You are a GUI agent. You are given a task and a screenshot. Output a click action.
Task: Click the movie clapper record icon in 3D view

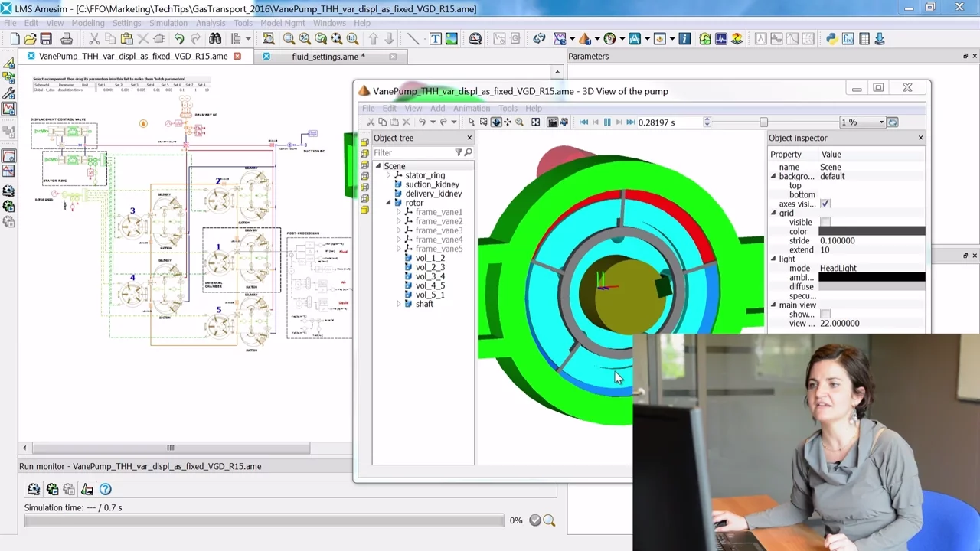pos(552,122)
